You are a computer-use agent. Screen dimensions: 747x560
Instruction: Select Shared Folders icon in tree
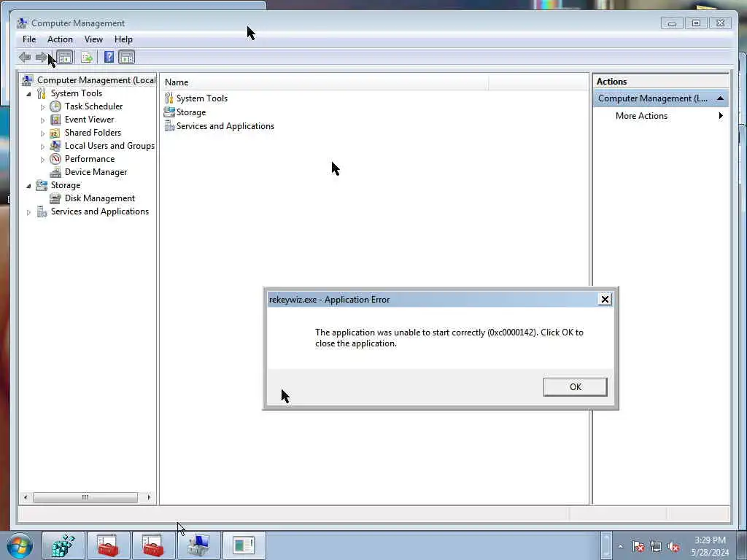click(x=55, y=133)
